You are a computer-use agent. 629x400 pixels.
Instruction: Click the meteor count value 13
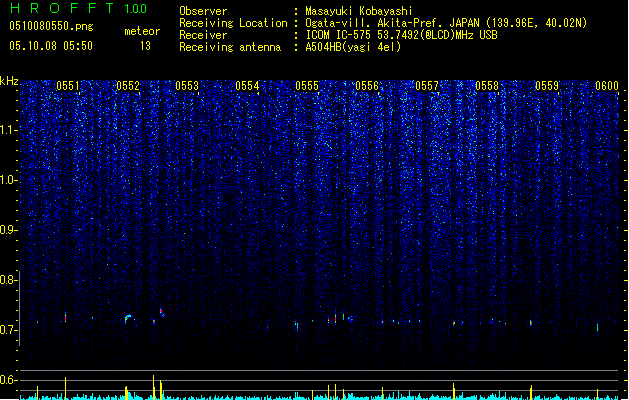click(x=145, y=46)
